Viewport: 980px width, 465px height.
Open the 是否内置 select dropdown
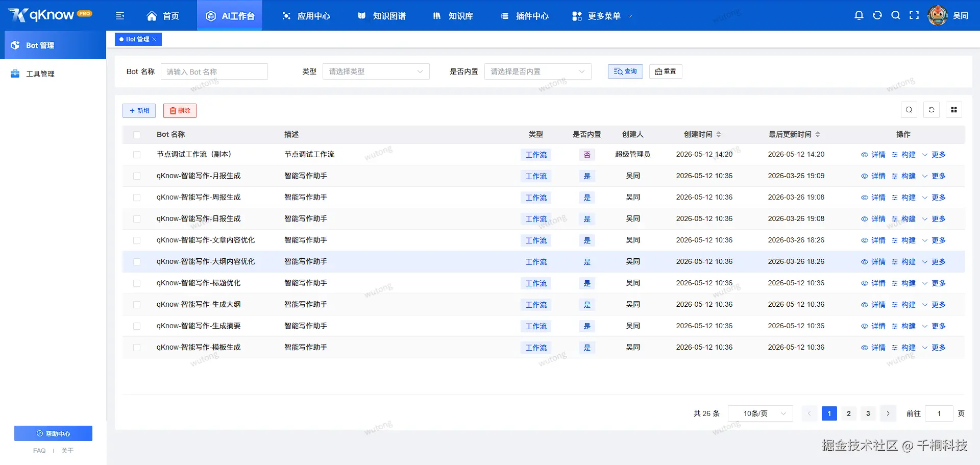pos(538,71)
